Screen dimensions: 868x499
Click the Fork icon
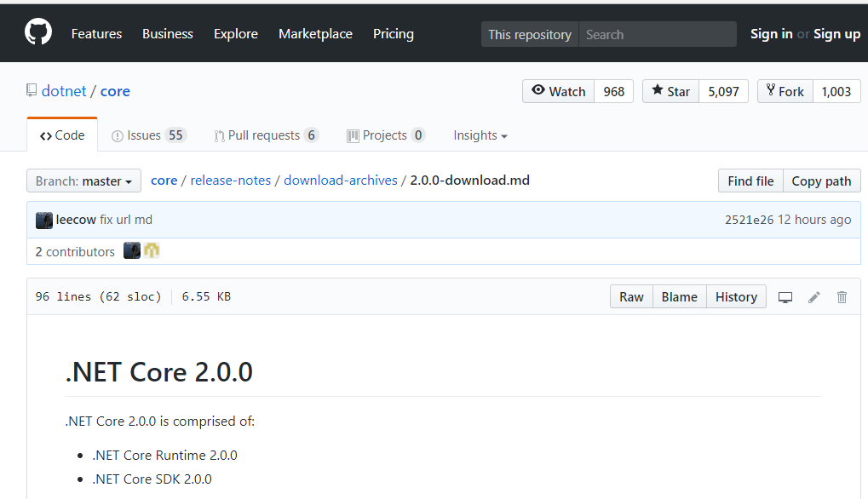pyautogui.click(x=771, y=91)
